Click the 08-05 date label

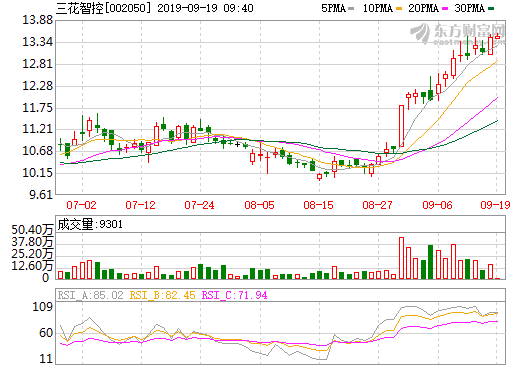click(x=259, y=205)
